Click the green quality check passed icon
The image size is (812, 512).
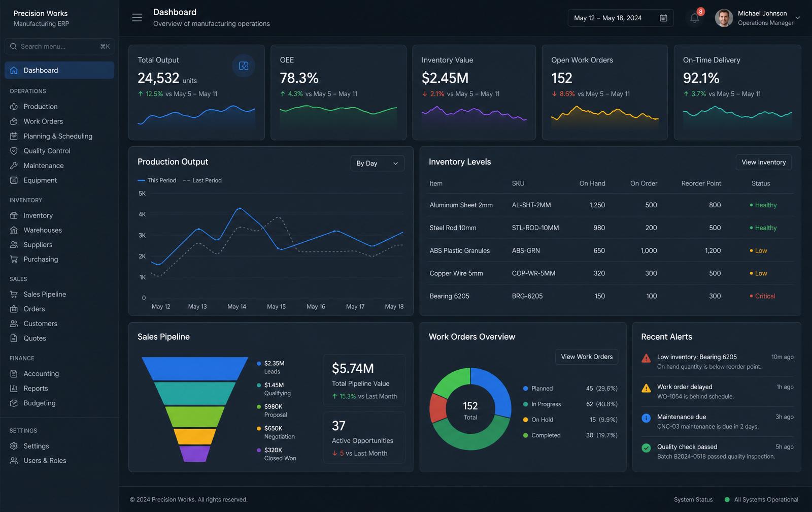(646, 448)
